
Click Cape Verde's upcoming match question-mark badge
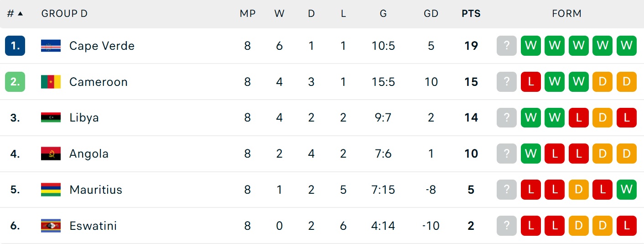coord(507,46)
